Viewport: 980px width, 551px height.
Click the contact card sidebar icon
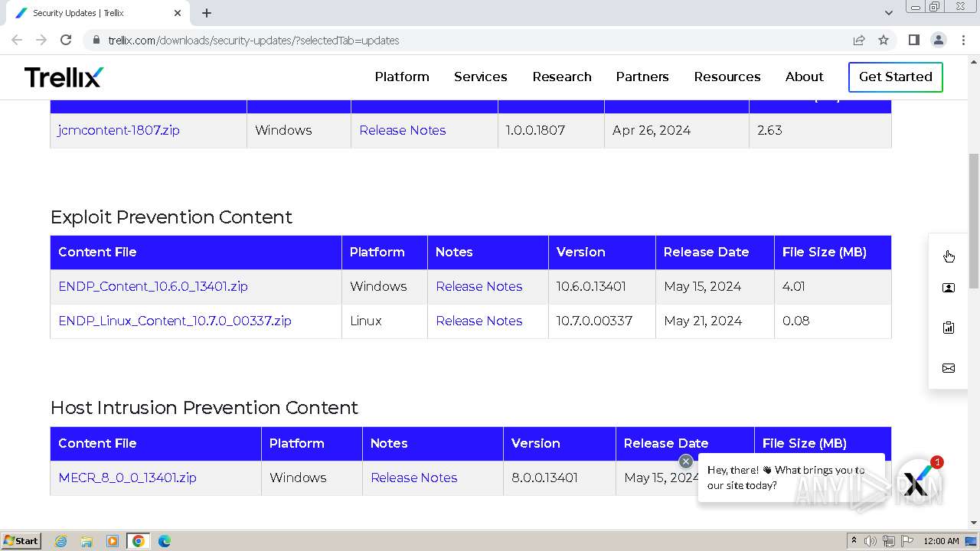(x=949, y=289)
